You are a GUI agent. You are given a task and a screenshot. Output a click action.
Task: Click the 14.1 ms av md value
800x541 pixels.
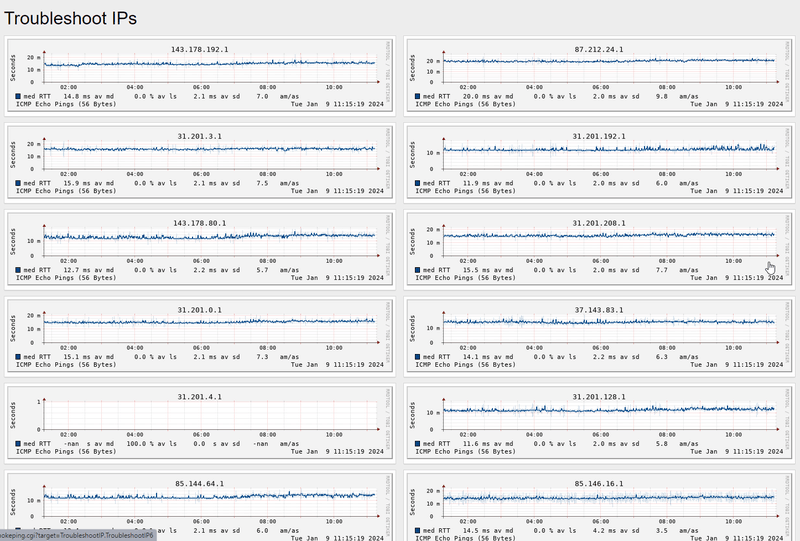488,357
